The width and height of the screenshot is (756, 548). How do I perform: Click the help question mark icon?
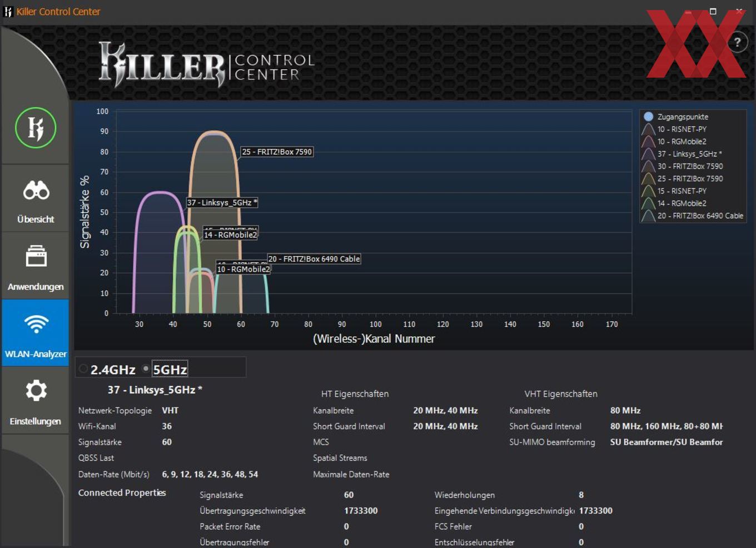[737, 42]
